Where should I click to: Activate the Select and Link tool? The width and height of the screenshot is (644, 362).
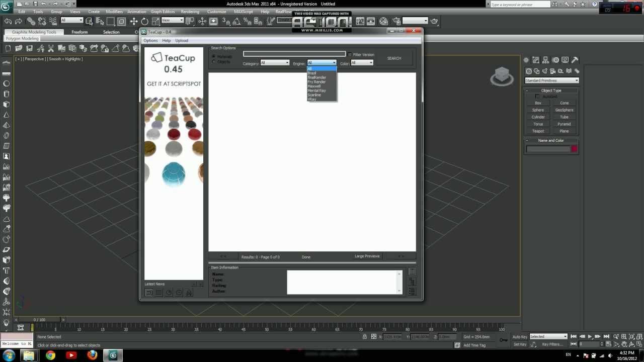[x=31, y=21]
